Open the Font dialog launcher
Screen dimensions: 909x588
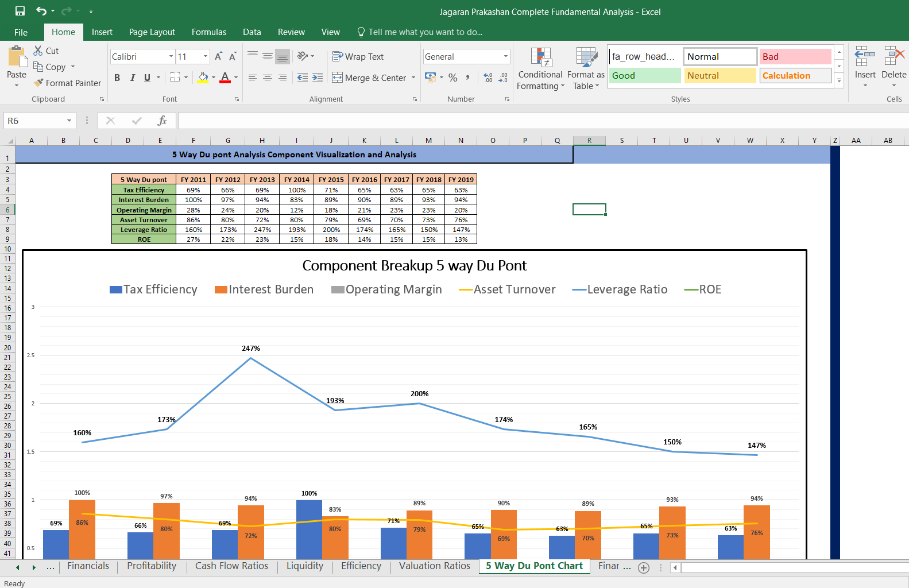tap(237, 99)
